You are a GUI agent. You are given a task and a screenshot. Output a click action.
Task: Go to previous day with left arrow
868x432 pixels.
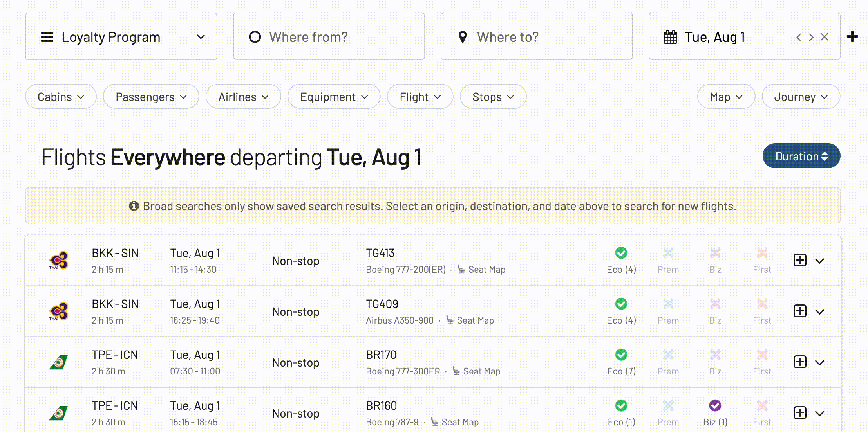799,37
